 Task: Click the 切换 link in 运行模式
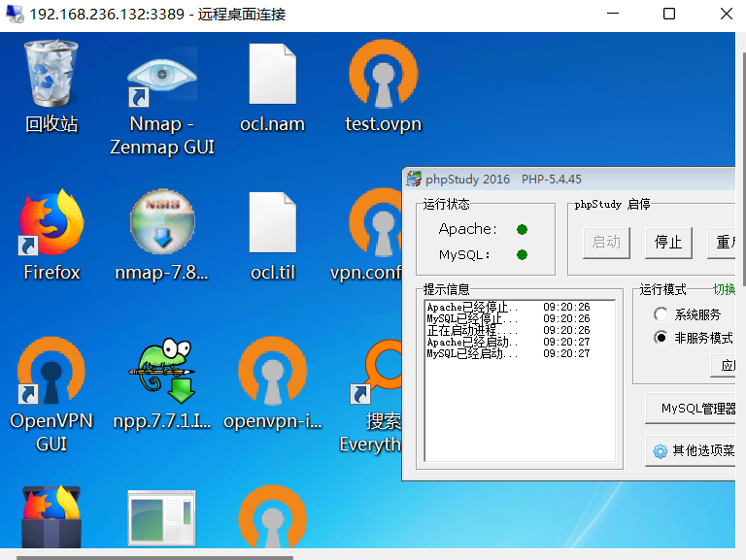click(724, 289)
